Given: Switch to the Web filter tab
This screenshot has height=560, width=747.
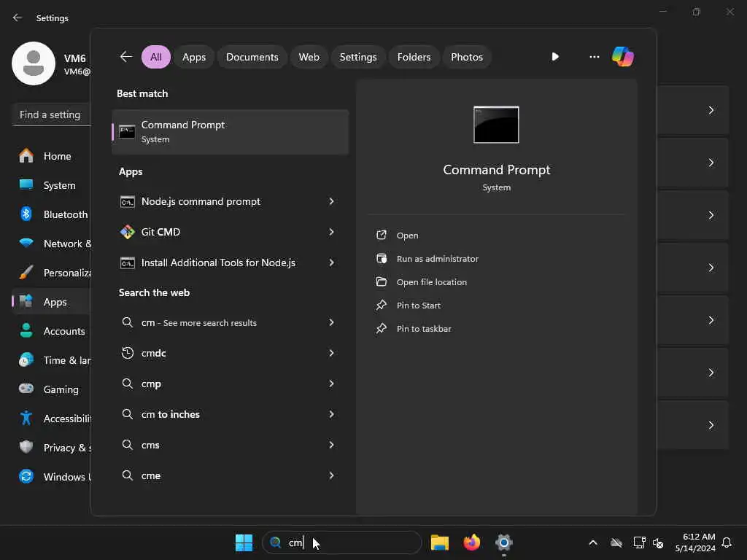Looking at the screenshot, I should point(309,57).
